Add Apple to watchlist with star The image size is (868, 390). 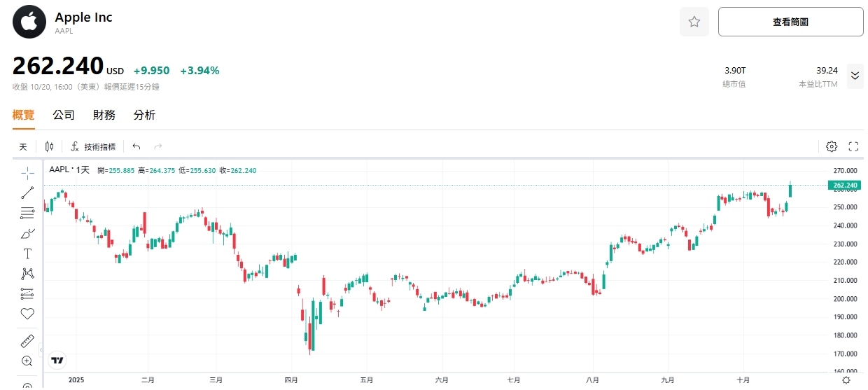694,22
